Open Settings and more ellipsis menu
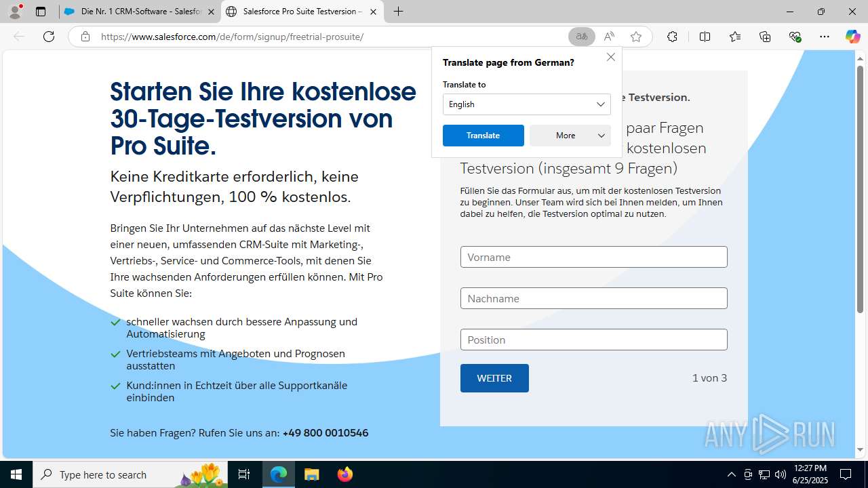868x488 pixels. point(825,37)
